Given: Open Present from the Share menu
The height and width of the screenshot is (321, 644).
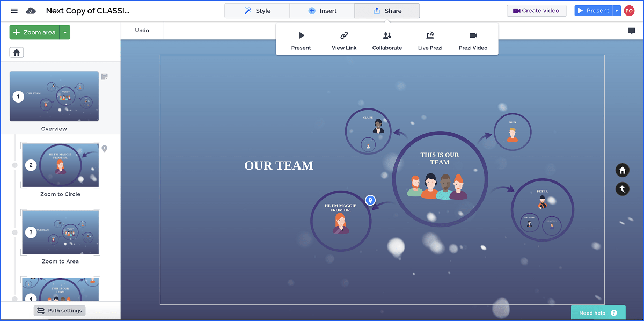Looking at the screenshot, I should tap(301, 39).
